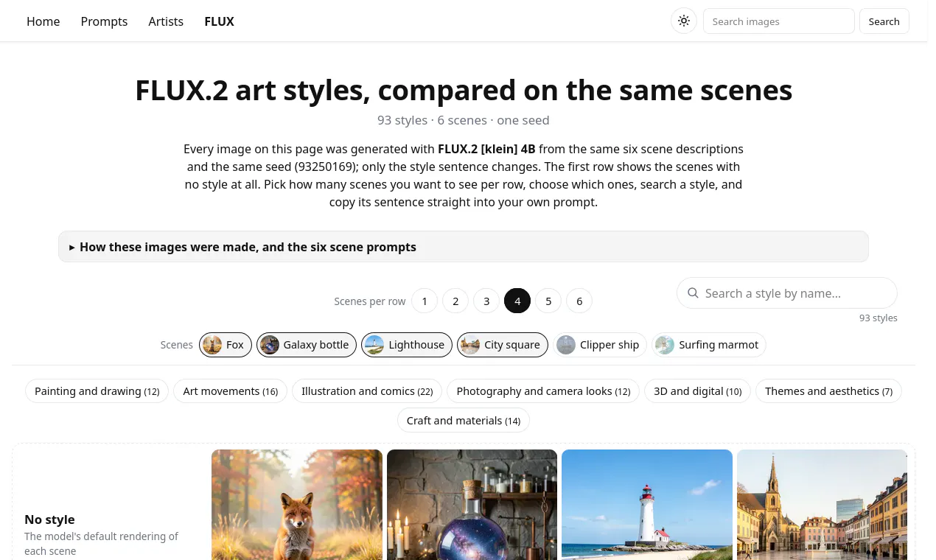This screenshot has height=560, width=936.
Task: Click the 'Scenes per row' label
Action: 370,301
